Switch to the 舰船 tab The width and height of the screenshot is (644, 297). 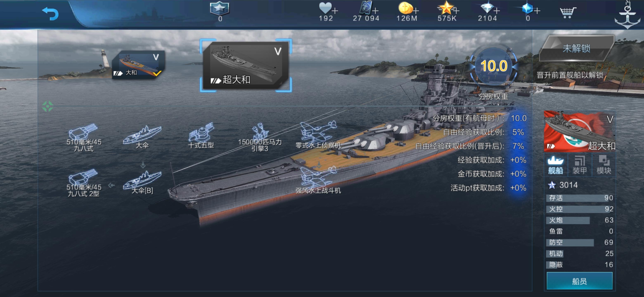(555, 165)
